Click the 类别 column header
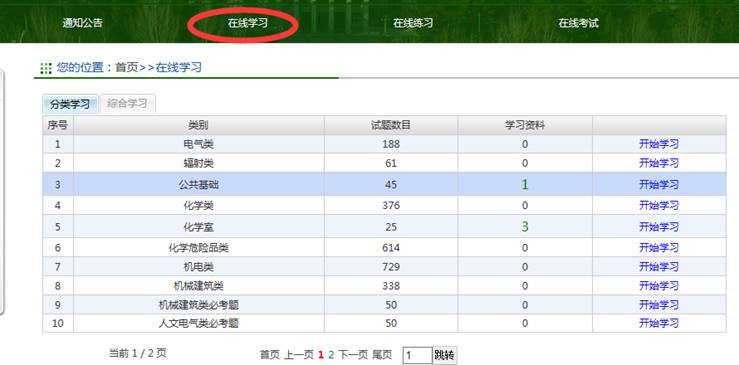 [x=198, y=125]
